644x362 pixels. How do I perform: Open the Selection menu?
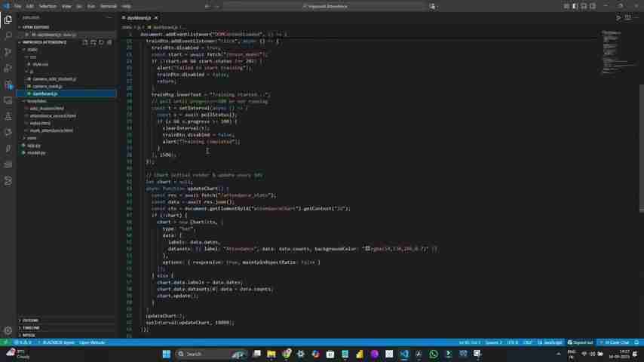point(48,6)
